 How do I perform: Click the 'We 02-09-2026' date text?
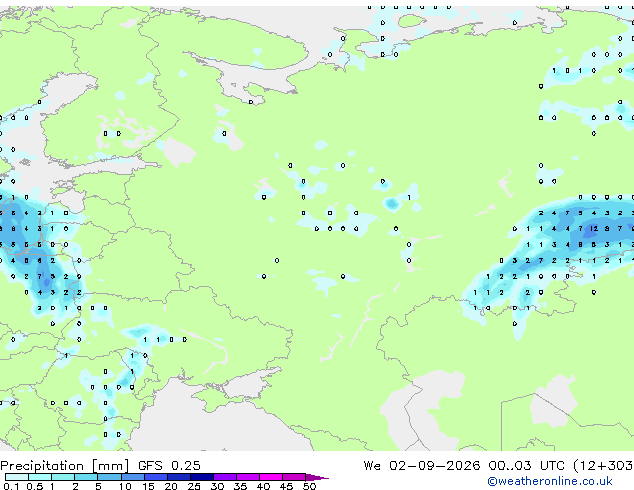click(422, 466)
